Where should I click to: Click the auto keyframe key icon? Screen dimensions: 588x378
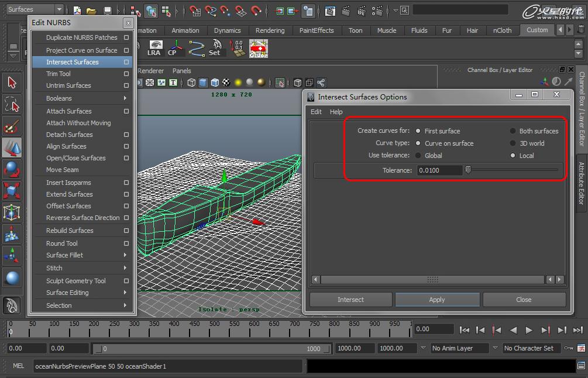pyautogui.click(x=568, y=348)
